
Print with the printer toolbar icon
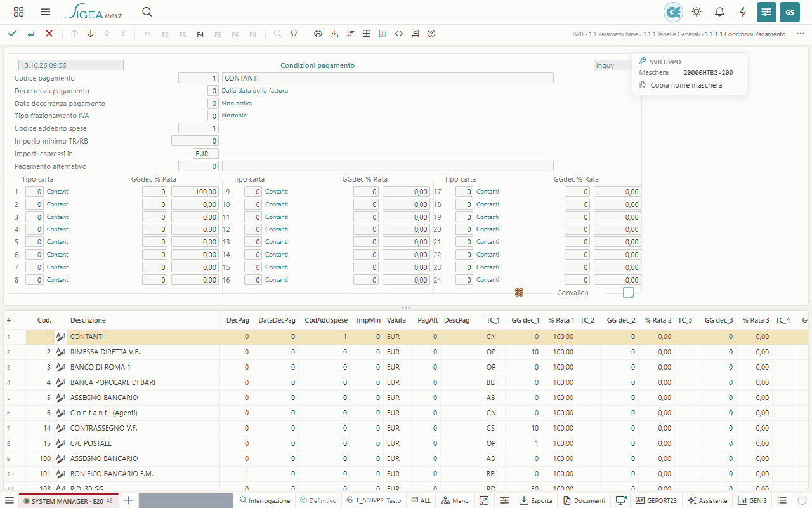(x=318, y=34)
